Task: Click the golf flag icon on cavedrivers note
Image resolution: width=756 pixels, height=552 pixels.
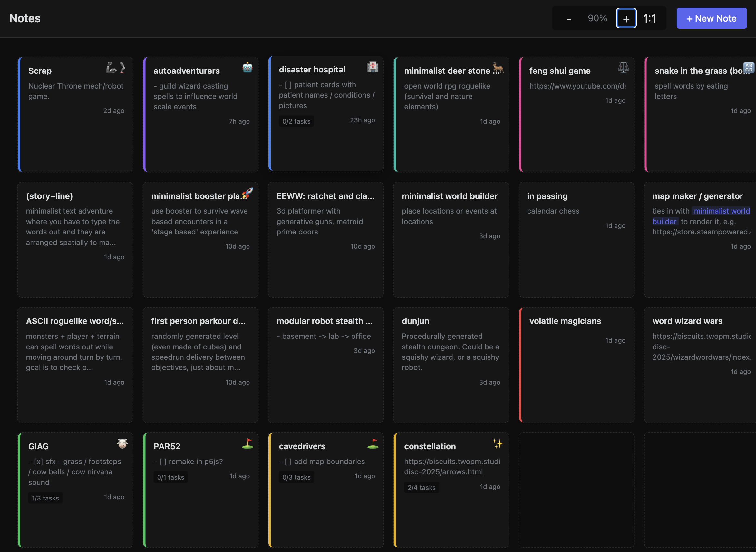Action: coord(373,443)
